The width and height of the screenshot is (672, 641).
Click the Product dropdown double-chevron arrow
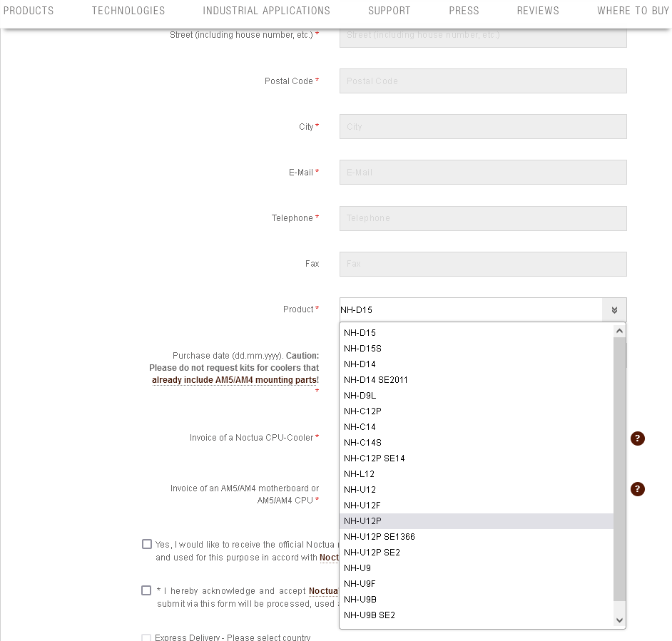614,309
